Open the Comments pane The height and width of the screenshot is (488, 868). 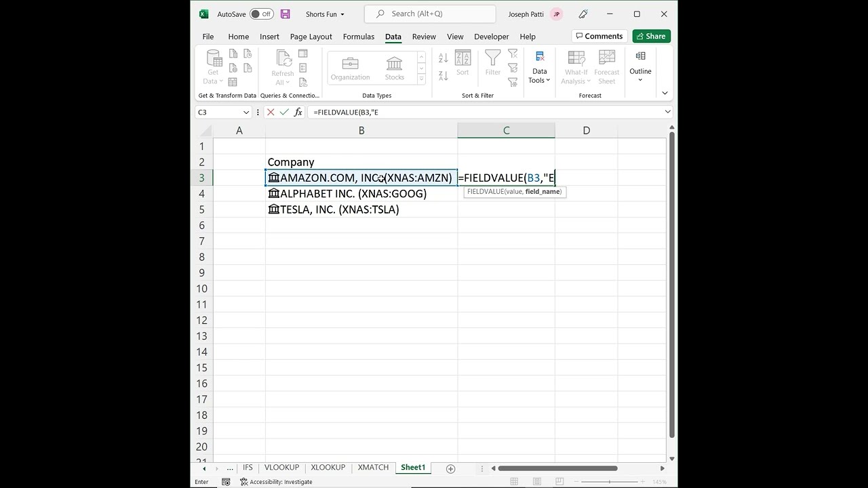(x=598, y=36)
